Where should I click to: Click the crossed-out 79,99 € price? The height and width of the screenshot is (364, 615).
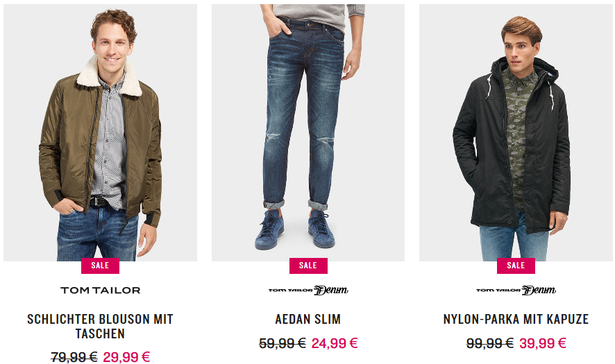74,357
